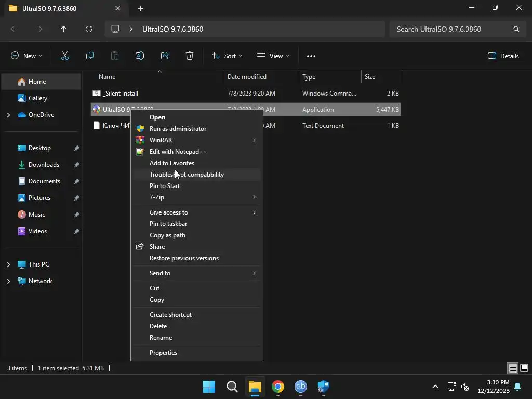The height and width of the screenshot is (399, 532).
Task: Open Windows Security shield taskbar icon
Action: 323,387
